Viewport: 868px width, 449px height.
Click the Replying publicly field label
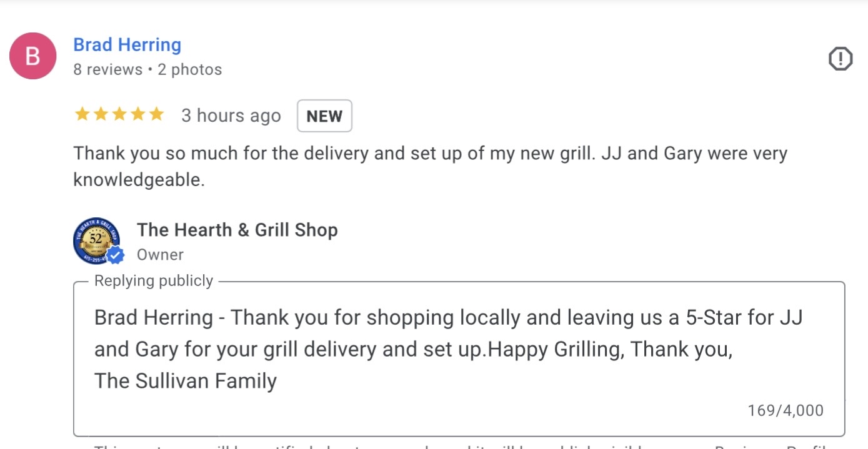click(154, 281)
